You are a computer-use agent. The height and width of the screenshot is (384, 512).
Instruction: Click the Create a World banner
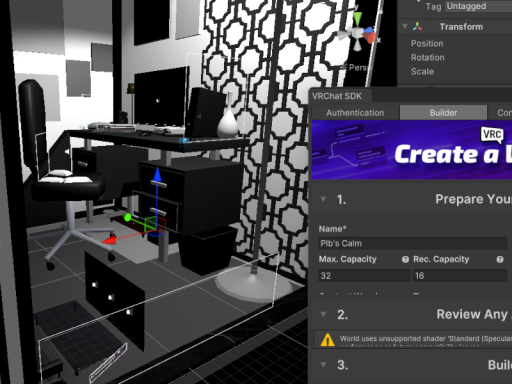point(412,150)
